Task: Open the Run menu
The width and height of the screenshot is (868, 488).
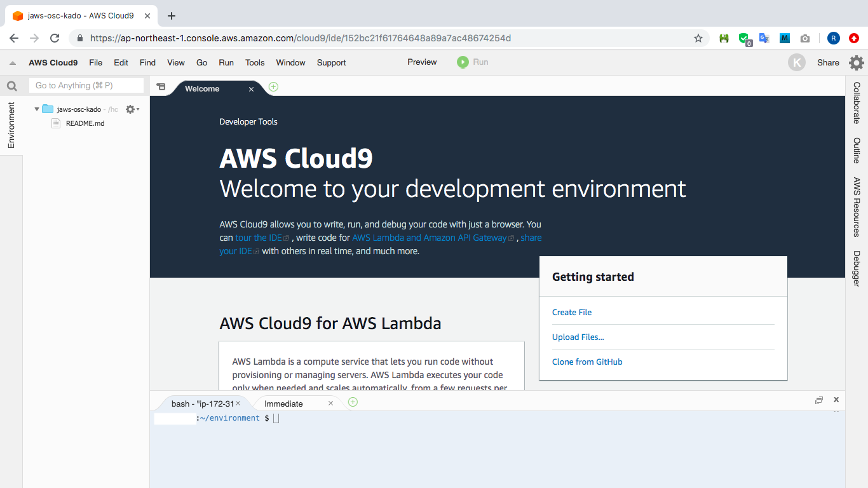Action: [x=226, y=62]
